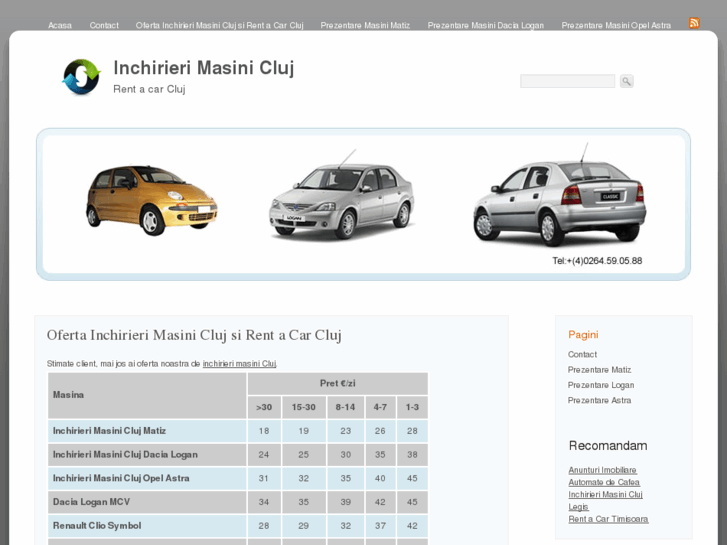Open the Rent a Car Timisoara link

click(x=608, y=519)
